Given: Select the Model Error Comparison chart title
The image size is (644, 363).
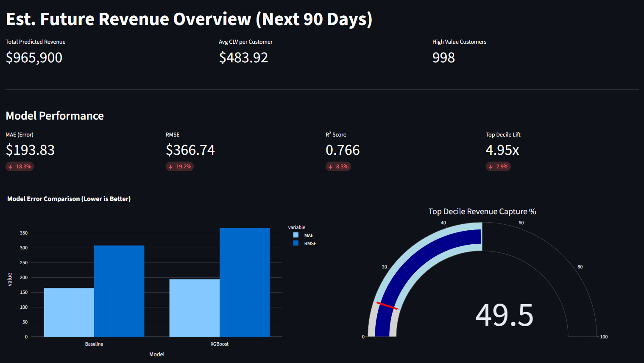Looking at the screenshot, I should pos(69,198).
